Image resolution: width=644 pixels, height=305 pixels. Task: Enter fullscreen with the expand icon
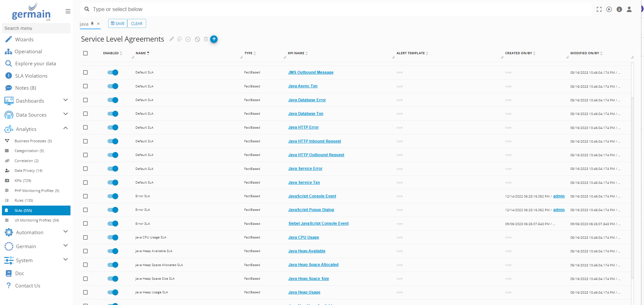(599, 9)
